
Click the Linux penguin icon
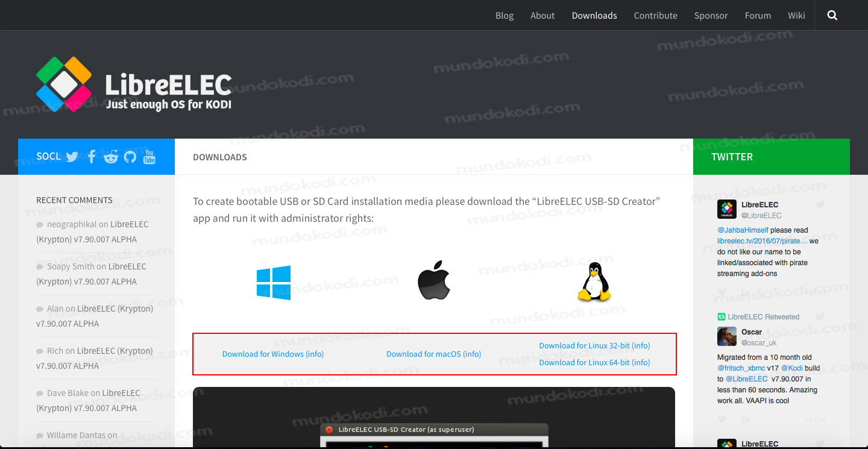click(594, 281)
